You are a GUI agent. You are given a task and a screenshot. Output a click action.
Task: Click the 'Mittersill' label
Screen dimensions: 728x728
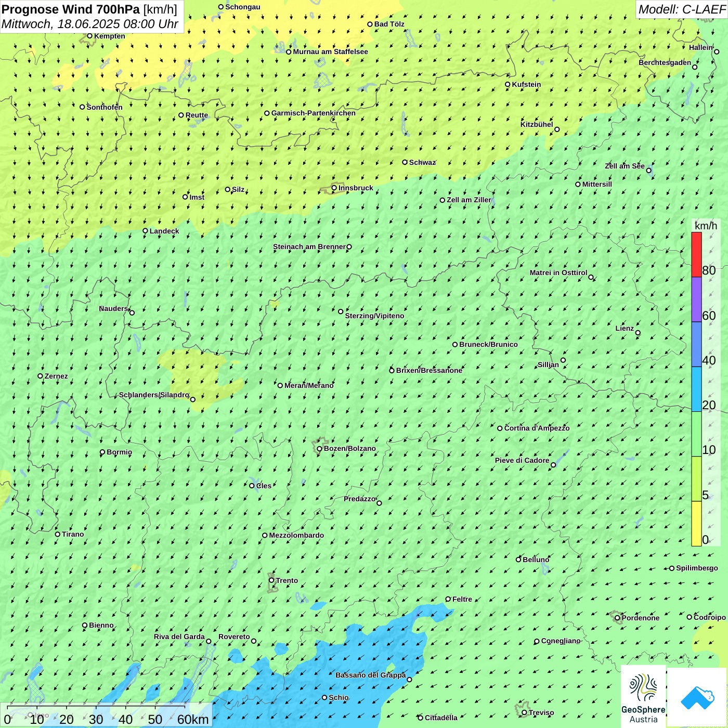[597, 184]
